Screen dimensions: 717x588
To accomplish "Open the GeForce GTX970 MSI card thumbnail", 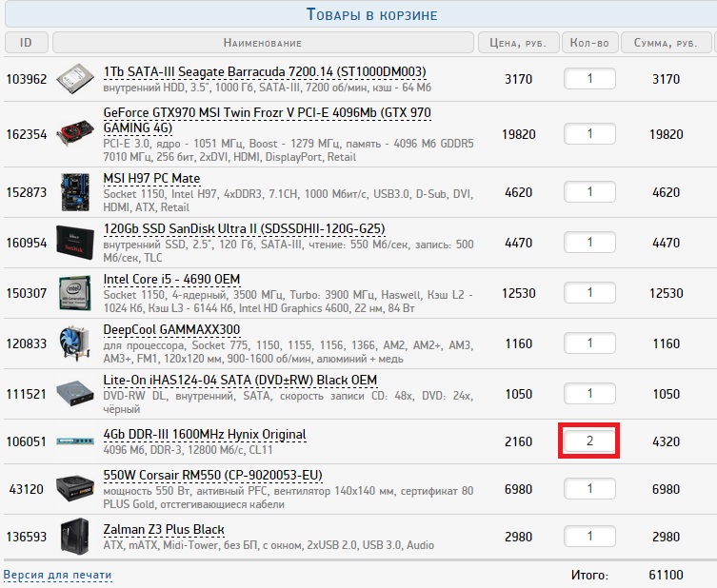I will (75, 132).
